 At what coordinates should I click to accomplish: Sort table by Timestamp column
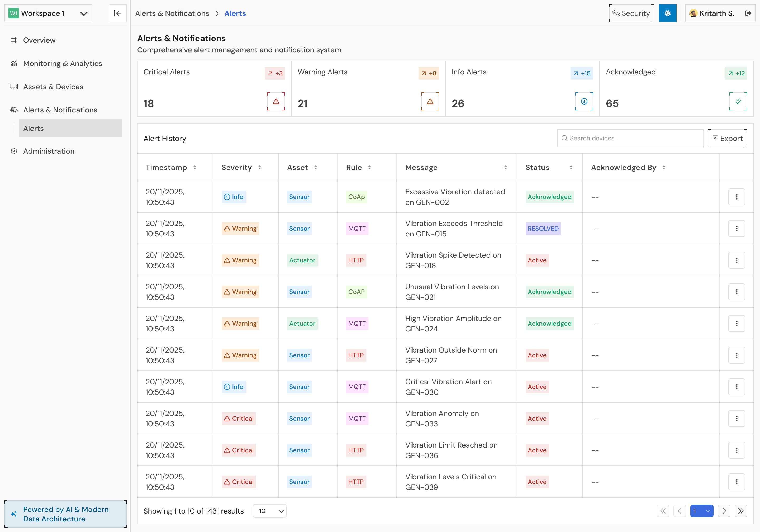[195, 168]
